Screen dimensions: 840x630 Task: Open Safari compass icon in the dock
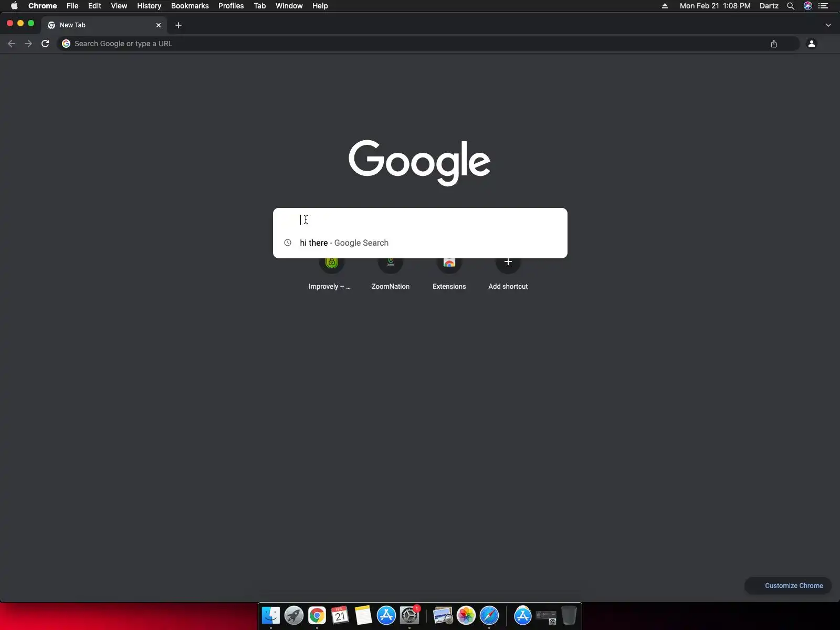489,615
